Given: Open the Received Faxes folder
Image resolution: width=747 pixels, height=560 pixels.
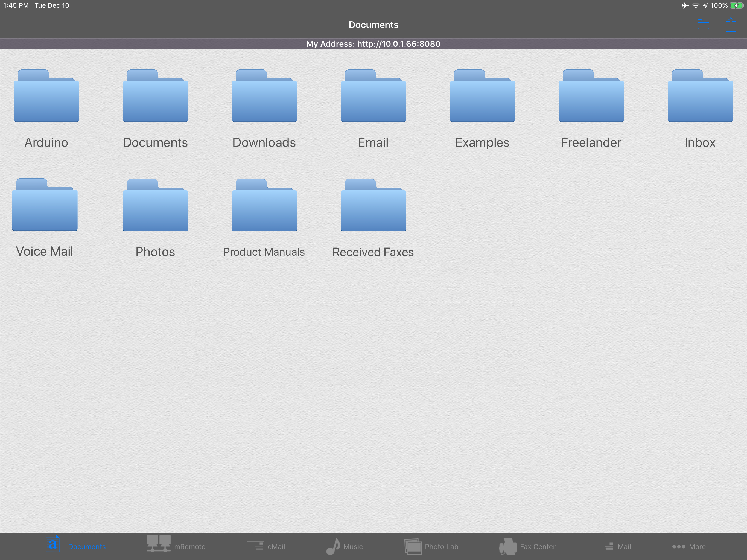Looking at the screenshot, I should 373,206.
